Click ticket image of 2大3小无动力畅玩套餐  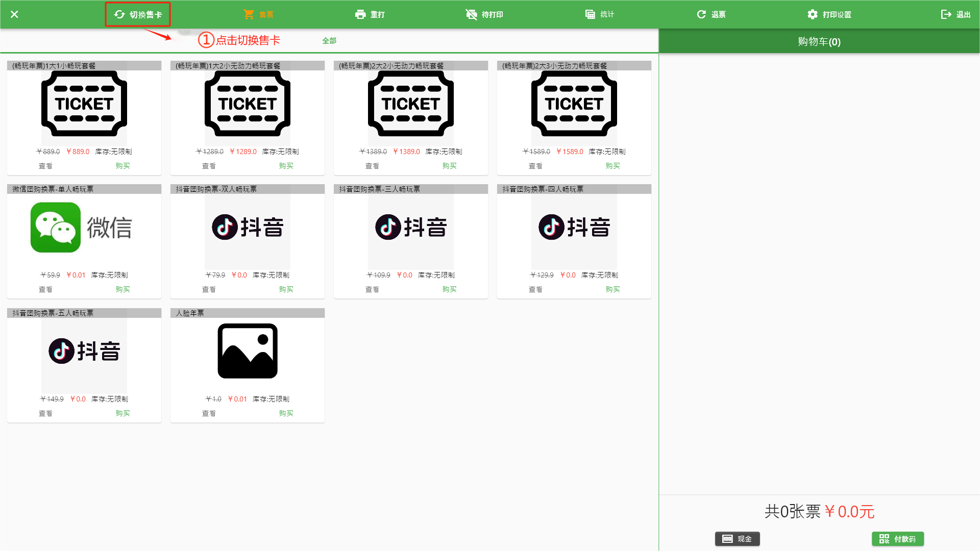point(574,104)
